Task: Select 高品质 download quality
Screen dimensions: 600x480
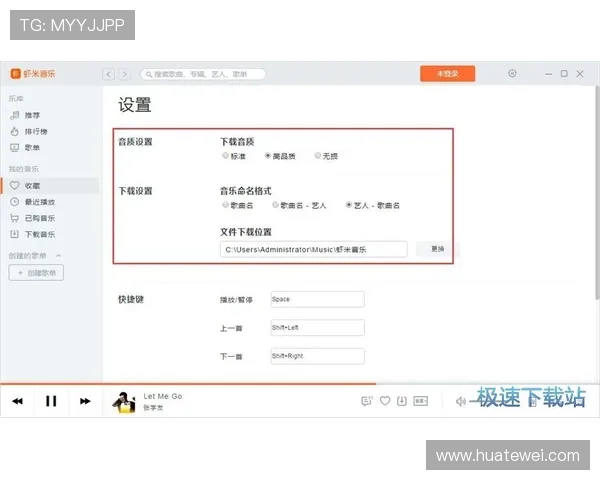Action: [x=268, y=155]
